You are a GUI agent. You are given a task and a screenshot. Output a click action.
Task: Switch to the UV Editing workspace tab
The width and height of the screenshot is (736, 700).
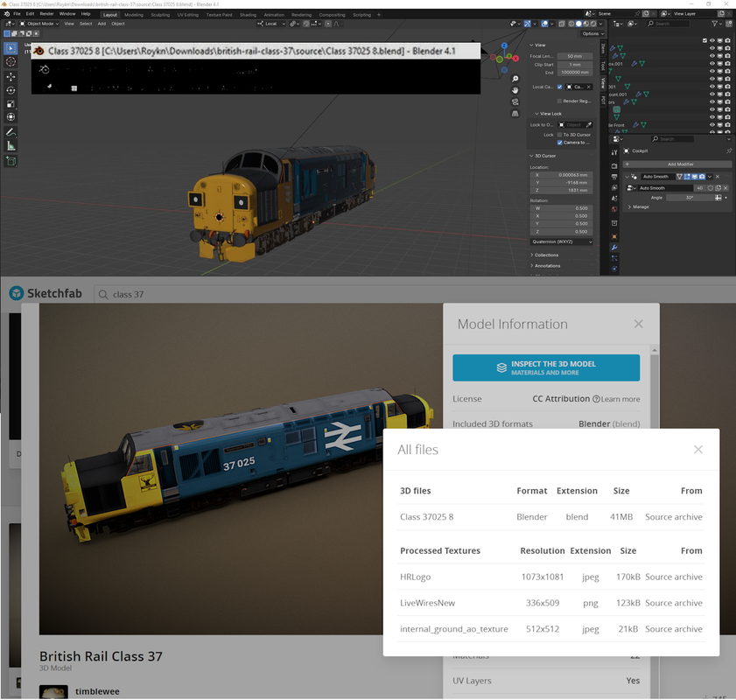point(188,15)
